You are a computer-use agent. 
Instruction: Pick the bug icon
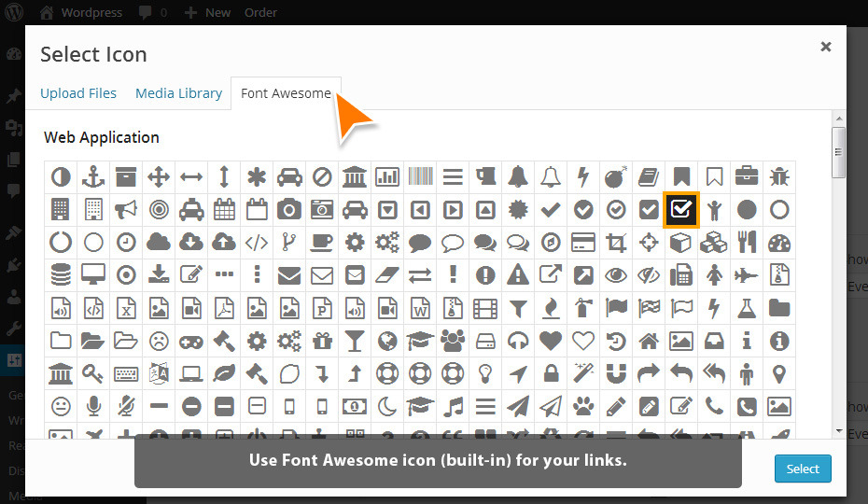(779, 177)
